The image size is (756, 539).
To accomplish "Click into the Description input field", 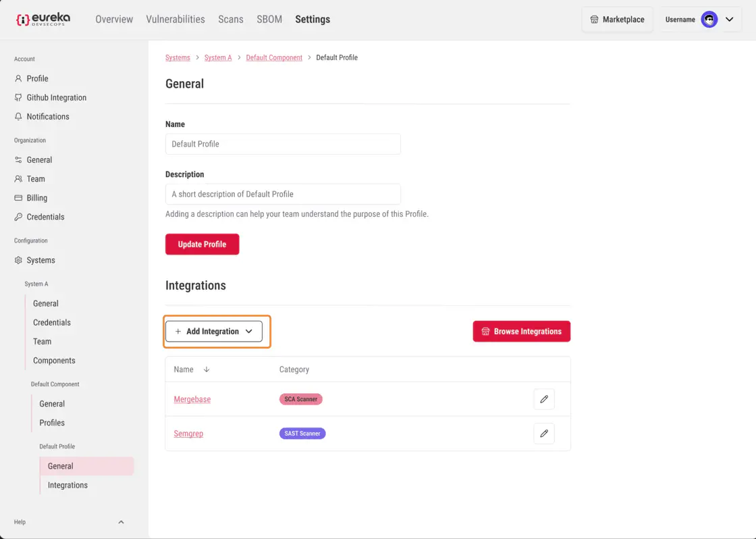I will [x=283, y=195].
